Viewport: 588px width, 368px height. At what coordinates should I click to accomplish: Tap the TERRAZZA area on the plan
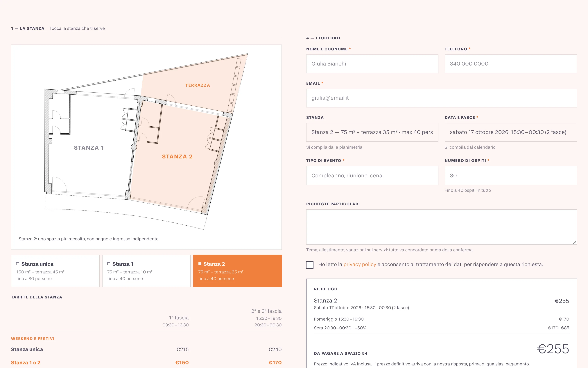pos(198,85)
